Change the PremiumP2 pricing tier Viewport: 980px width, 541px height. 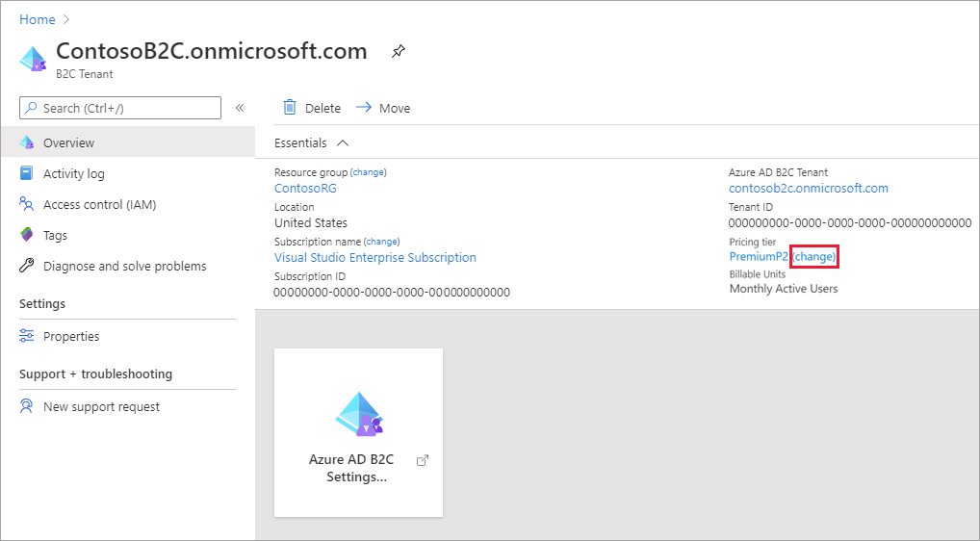coord(813,257)
